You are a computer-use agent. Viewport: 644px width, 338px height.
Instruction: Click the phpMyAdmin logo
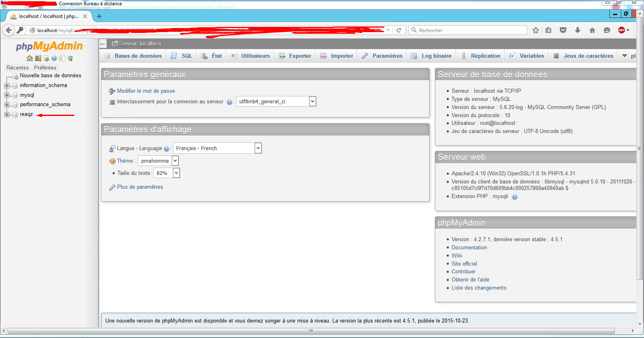click(x=49, y=46)
